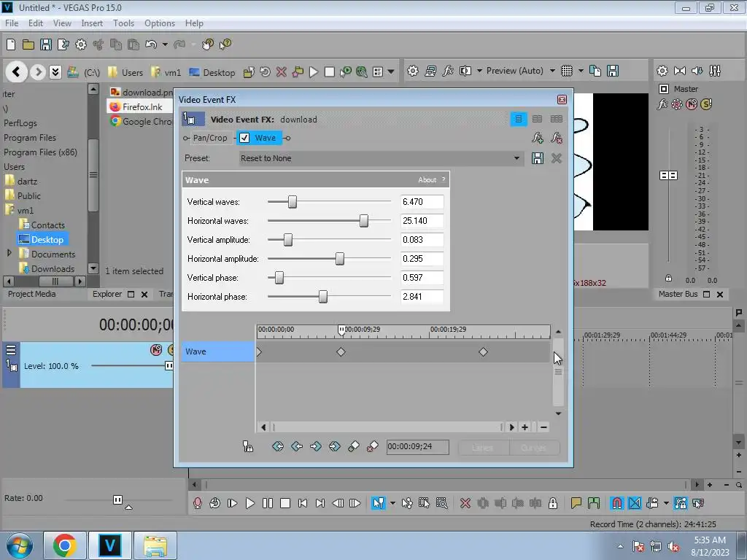The width and height of the screenshot is (747, 560).
Task: Open the Preset dropdown Reset to None
Action: pyautogui.click(x=381, y=158)
